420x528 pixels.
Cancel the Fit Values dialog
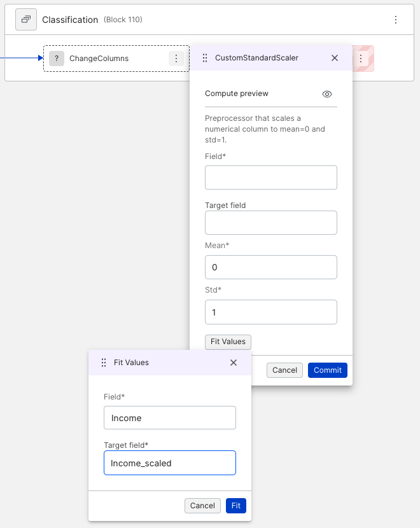pyautogui.click(x=202, y=506)
